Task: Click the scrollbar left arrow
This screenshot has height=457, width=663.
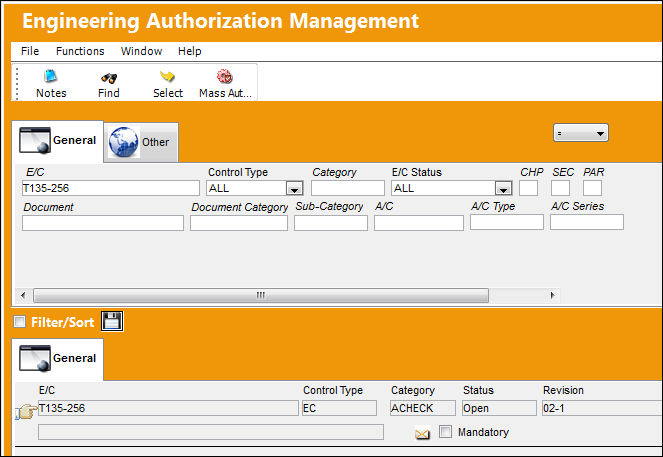Action: click(x=23, y=295)
